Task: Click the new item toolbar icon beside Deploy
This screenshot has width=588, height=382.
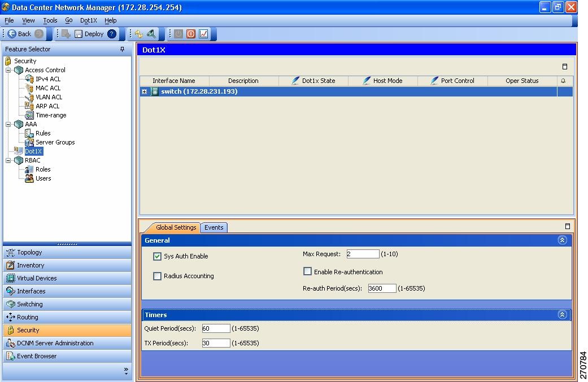Action: click(66, 34)
